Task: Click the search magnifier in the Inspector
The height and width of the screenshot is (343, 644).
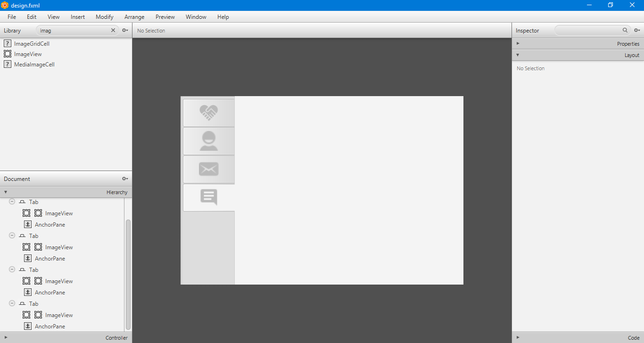Action: 625,30
